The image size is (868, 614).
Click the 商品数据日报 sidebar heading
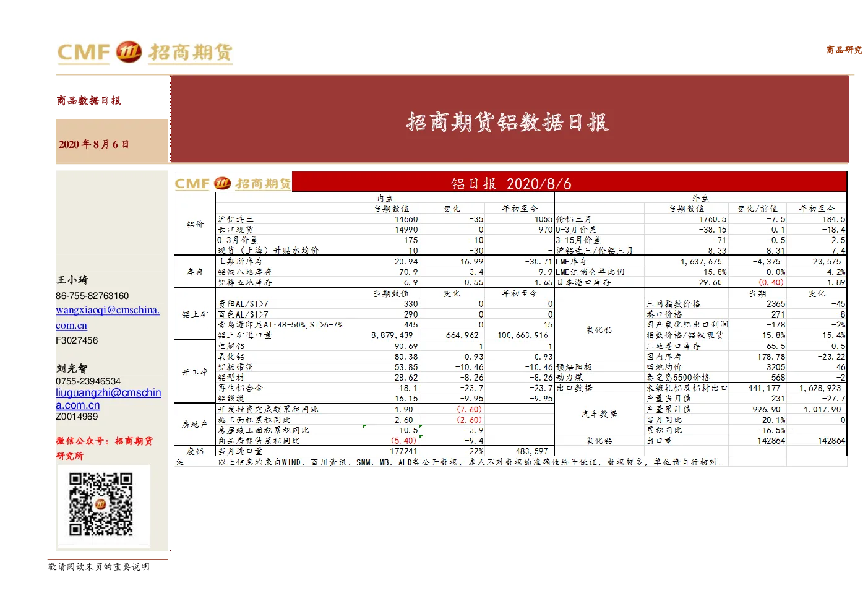pyautogui.click(x=89, y=100)
